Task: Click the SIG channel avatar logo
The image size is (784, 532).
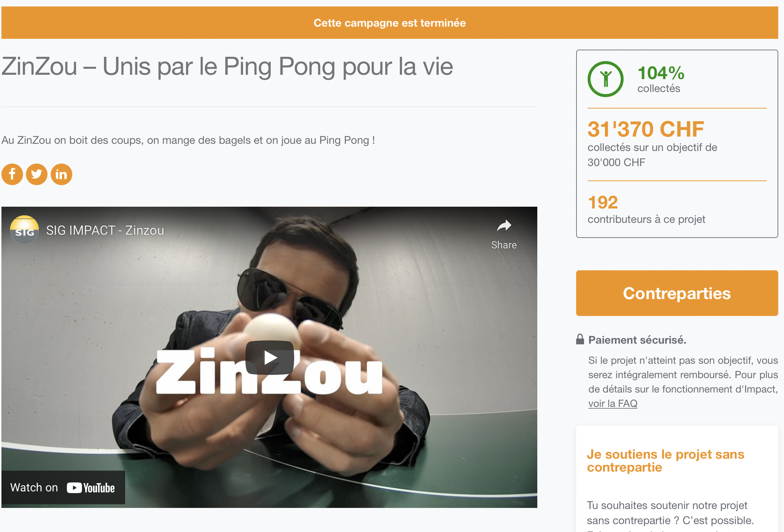Action: (24, 230)
